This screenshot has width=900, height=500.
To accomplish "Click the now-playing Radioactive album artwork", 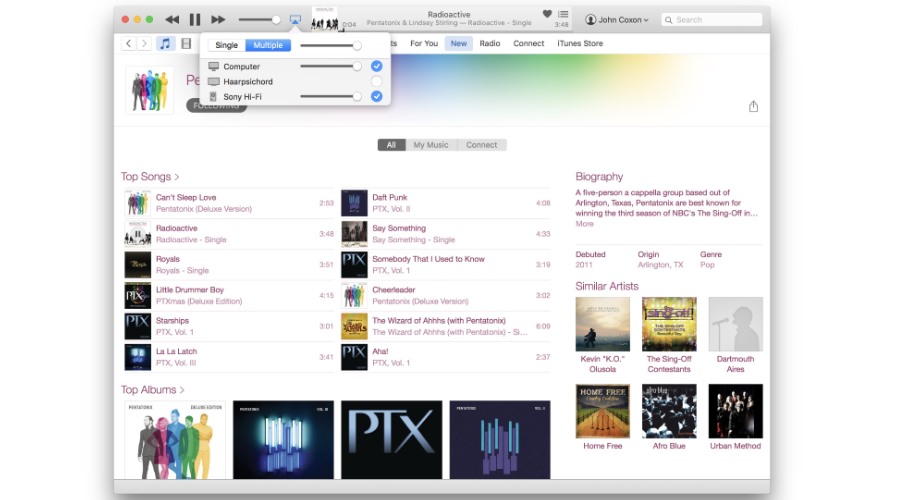I will [324, 18].
